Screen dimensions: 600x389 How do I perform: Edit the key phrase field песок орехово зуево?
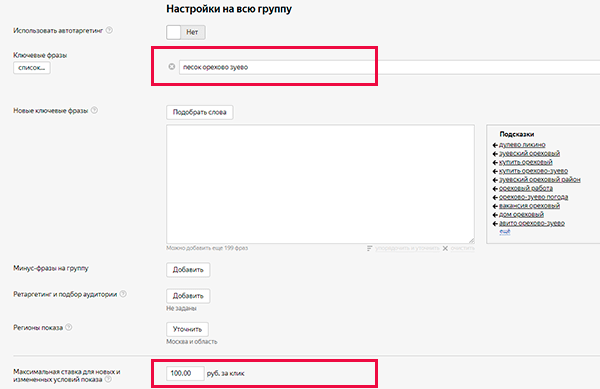click(390, 67)
